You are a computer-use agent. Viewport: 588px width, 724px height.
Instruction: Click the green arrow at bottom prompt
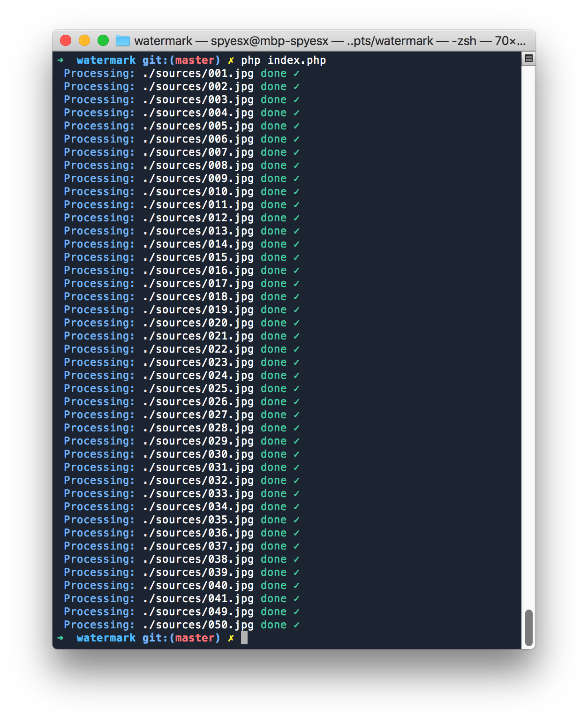pyautogui.click(x=60, y=638)
